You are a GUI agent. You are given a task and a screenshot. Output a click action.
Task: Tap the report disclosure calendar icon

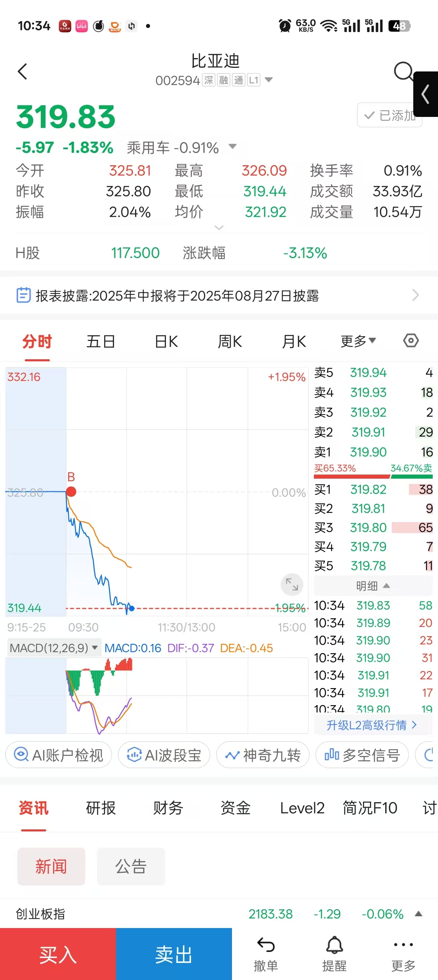click(x=23, y=295)
